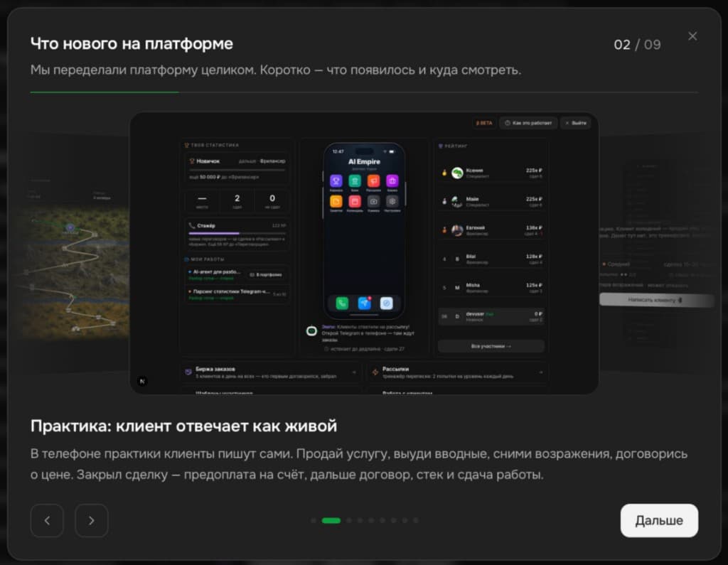
Task: Jump to the seventh pagination dot
Action: (394, 520)
